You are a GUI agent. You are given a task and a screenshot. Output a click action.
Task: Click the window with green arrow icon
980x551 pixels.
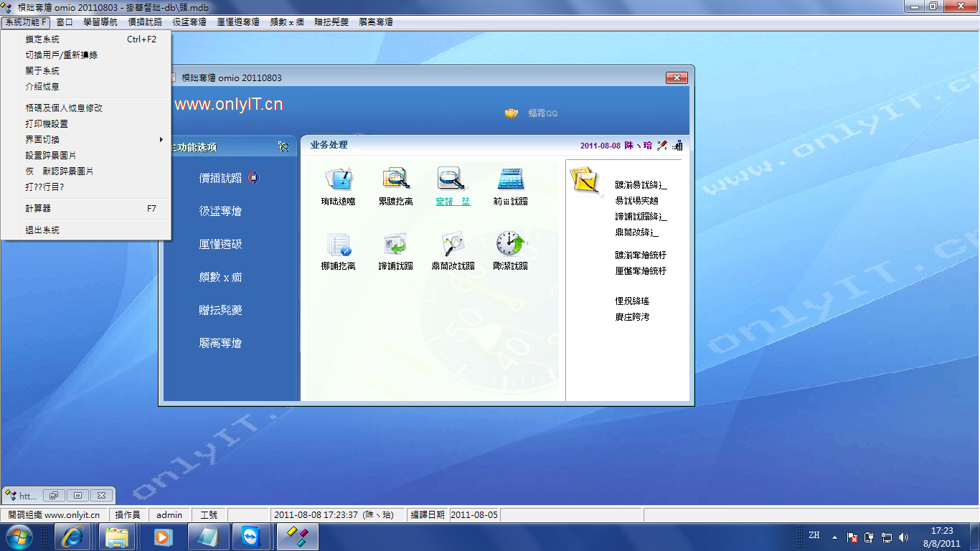[395, 245]
